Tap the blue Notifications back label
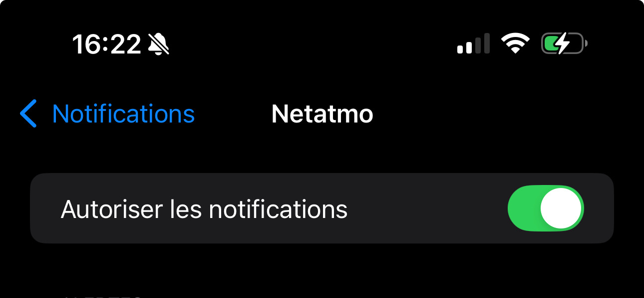The width and height of the screenshot is (644, 298). coord(123,114)
